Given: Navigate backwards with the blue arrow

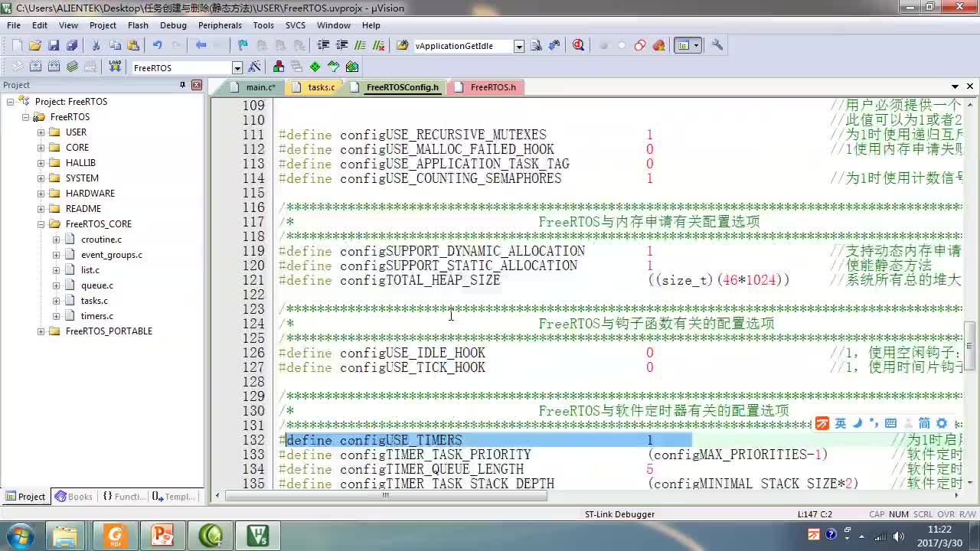Looking at the screenshot, I should [x=201, y=45].
